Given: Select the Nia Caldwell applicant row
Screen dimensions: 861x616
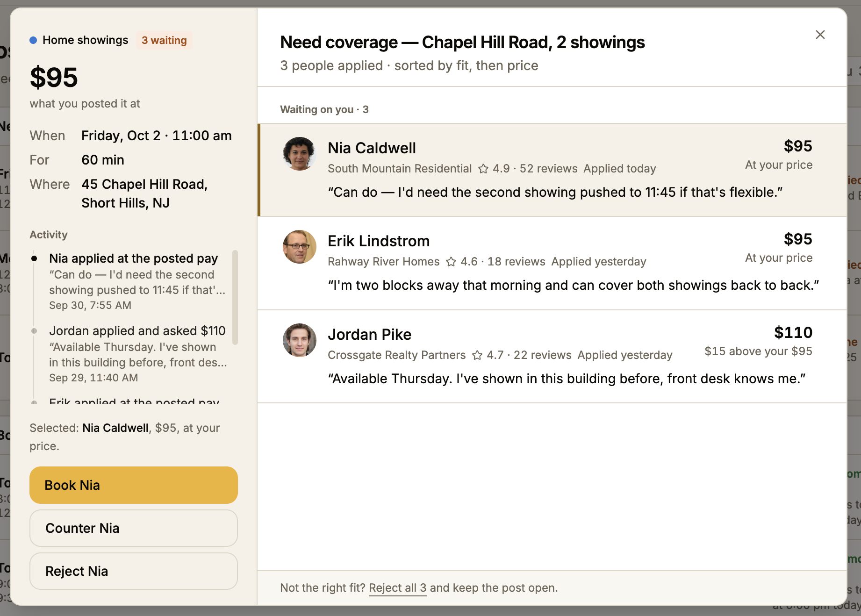Looking at the screenshot, I should 552,170.
